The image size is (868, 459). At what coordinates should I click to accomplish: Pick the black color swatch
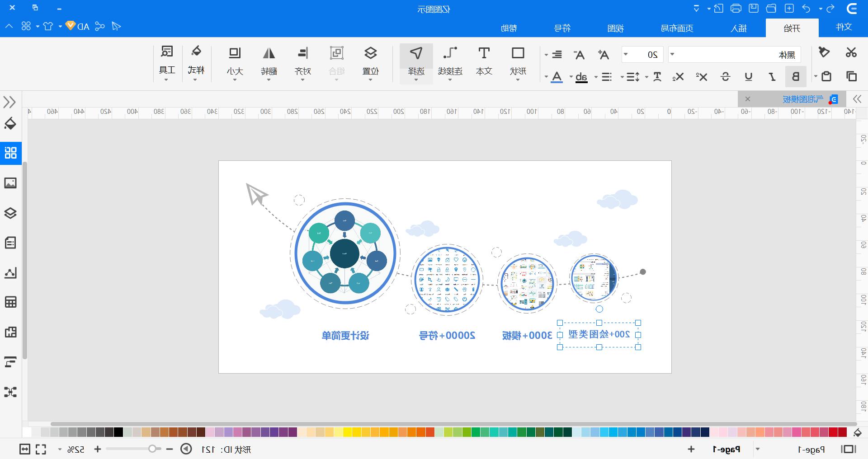(x=118, y=432)
